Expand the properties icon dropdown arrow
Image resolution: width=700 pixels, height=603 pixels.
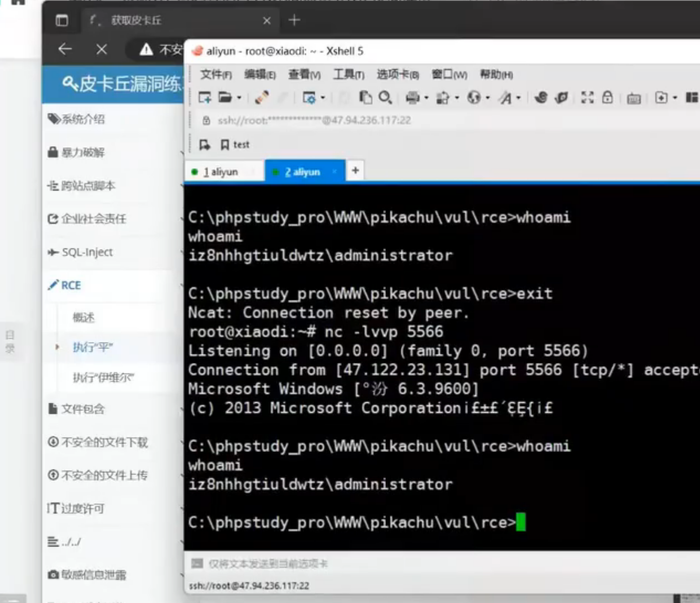pyautogui.click(x=323, y=98)
